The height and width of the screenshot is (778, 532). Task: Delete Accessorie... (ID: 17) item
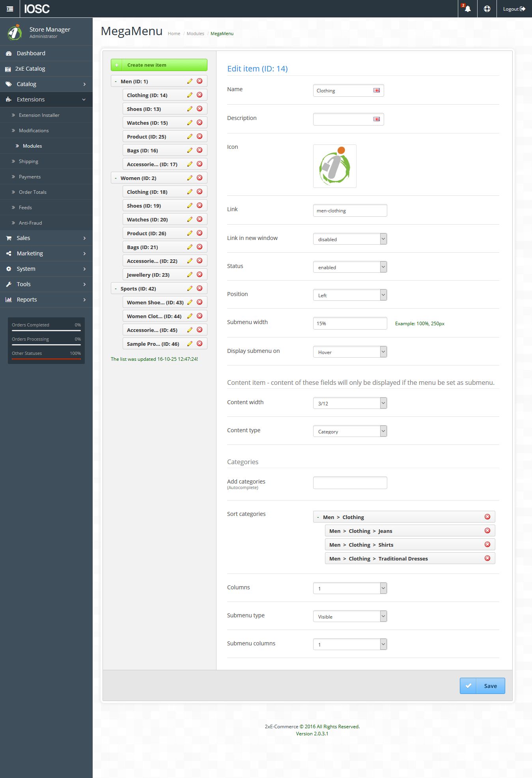[200, 164]
